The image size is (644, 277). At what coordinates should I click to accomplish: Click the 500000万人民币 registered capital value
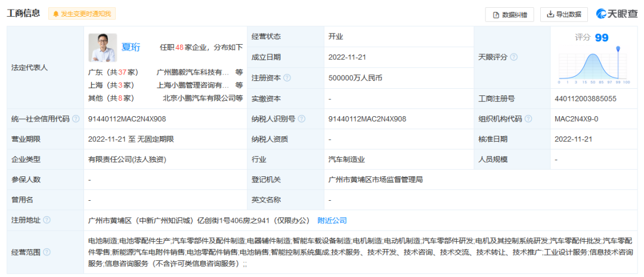tap(355, 77)
